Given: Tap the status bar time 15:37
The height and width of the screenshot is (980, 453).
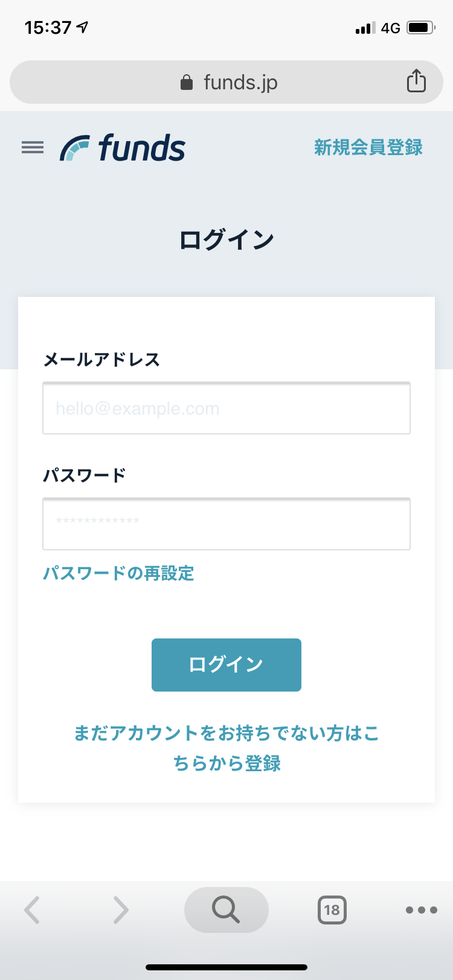Looking at the screenshot, I should point(48,28).
